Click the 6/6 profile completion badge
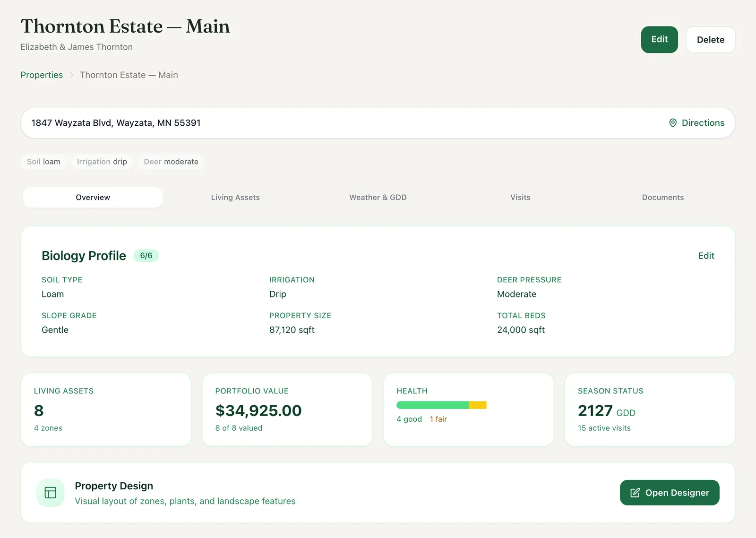Viewport: 756px width, 538px height. [x=146, y=256]
